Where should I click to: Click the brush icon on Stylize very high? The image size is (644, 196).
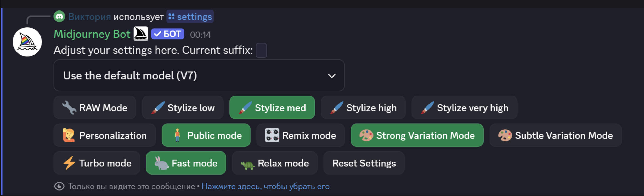pyautogui.click(x=427, y=107)
